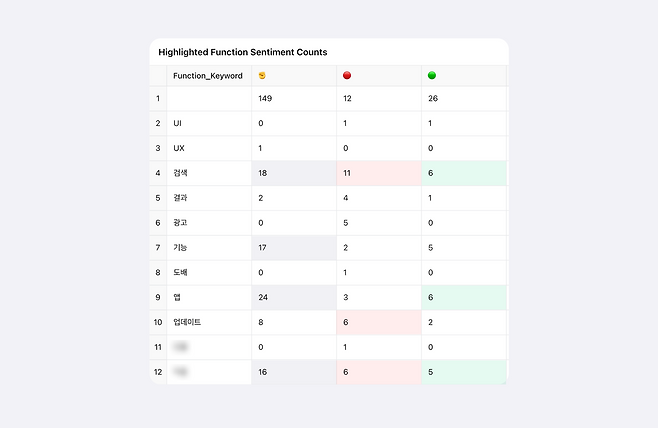Image resolution: width=658 pixels, height=428 pixels.
Task: Select the 드베 keyword cell
Action: click(x=181, y=272)
